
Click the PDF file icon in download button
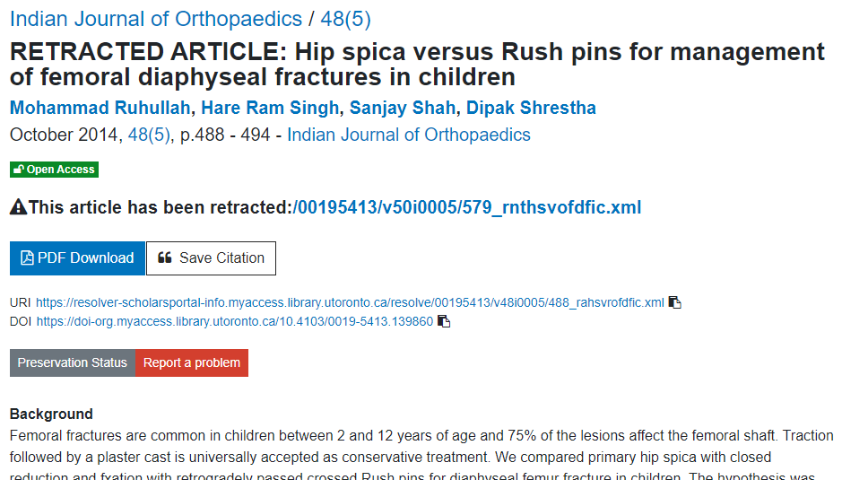coord(27,258)
